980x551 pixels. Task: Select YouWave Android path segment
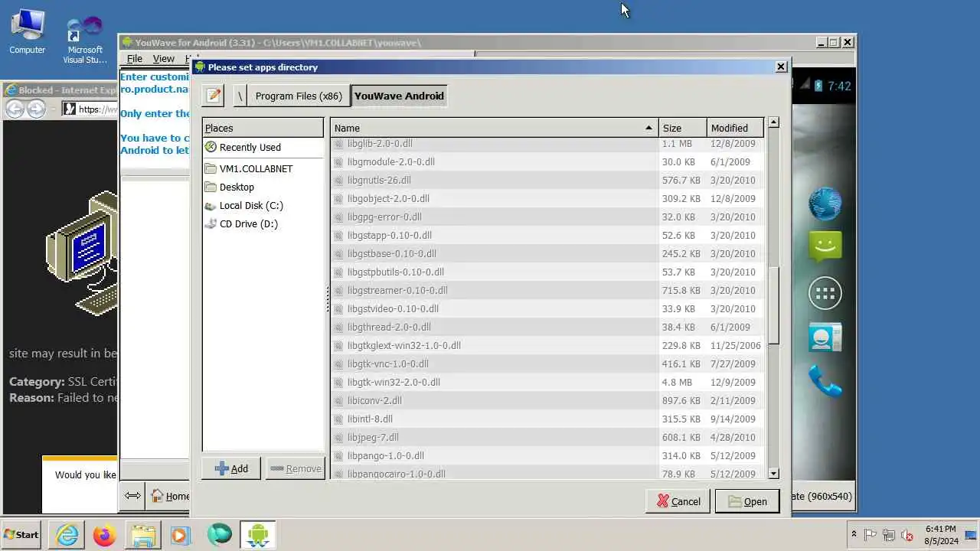[x=399, y=96]
